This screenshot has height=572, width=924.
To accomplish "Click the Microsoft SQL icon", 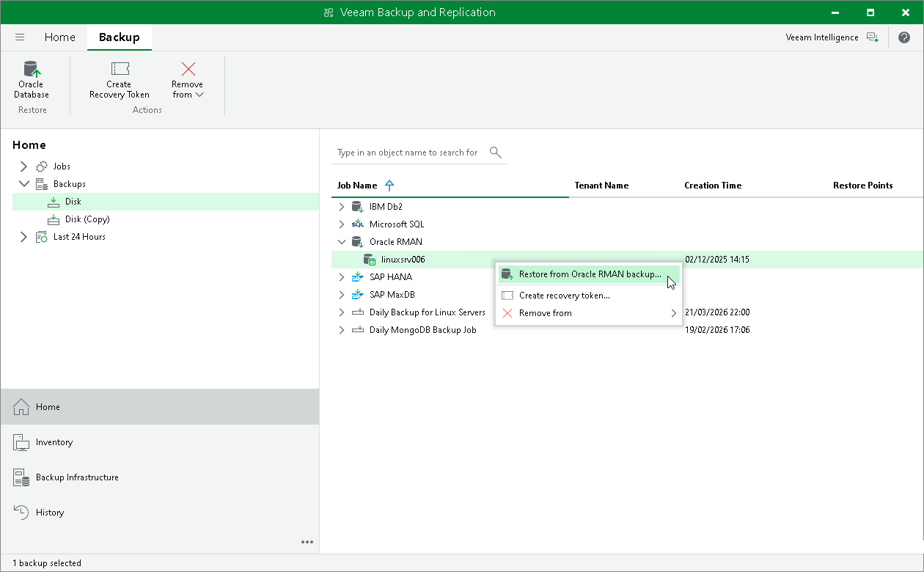I will coord(358,224).
